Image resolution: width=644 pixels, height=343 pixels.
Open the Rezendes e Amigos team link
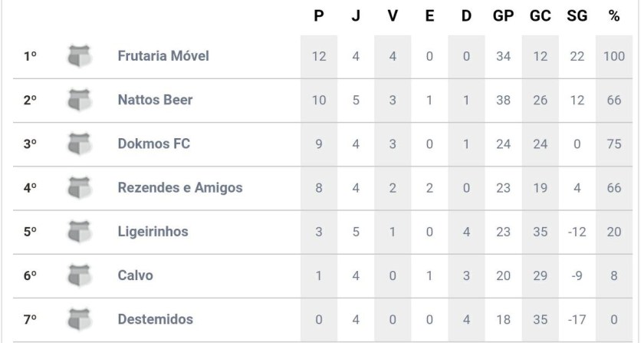coord(180,187)
